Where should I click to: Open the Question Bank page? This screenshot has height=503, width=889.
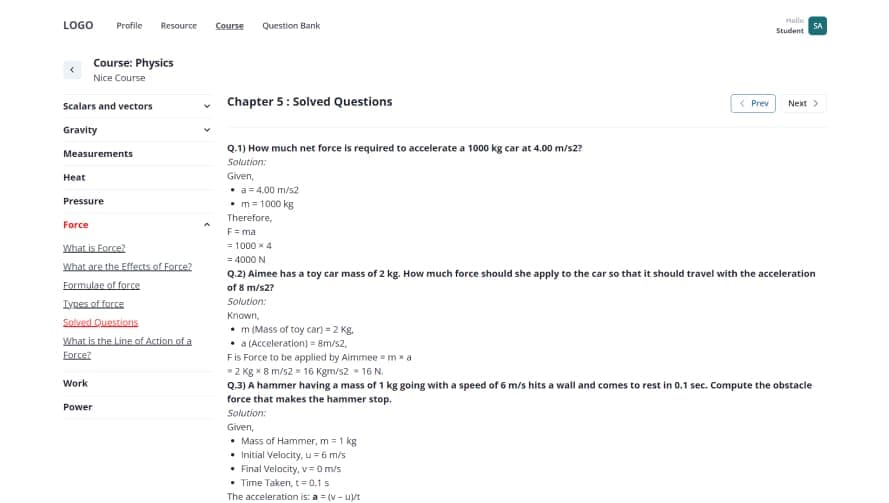click(x=291, y=25)
